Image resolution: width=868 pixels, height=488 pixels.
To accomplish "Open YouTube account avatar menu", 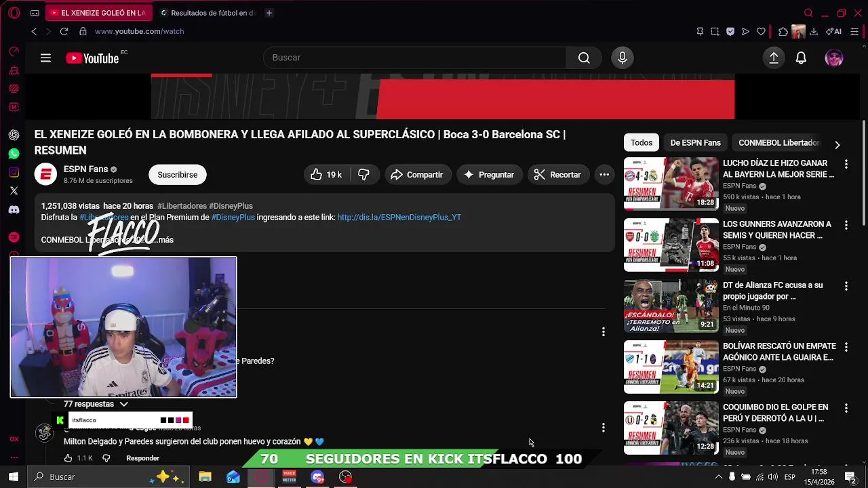I will pos(834,58).
